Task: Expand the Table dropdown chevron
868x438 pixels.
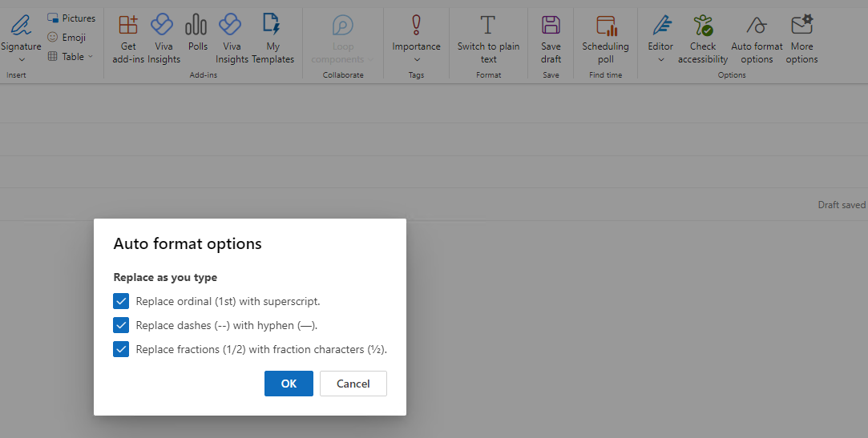Action: (x=91, y=56)
